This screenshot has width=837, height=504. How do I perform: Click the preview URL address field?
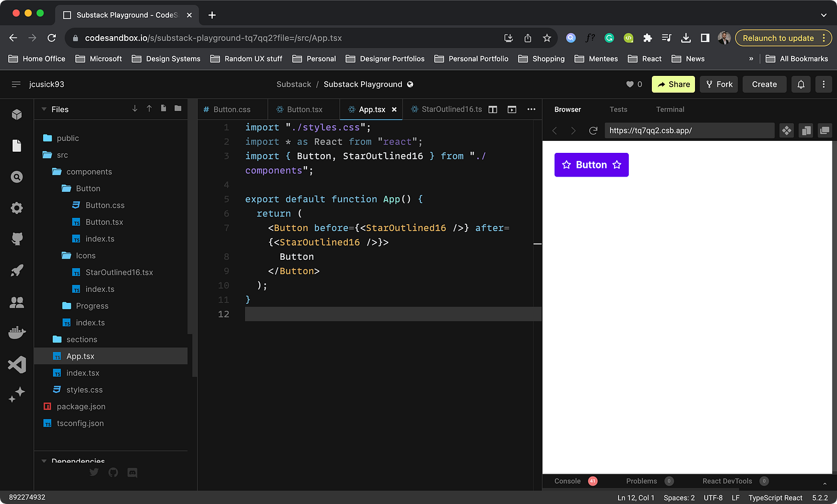click(x=689, y=130)
